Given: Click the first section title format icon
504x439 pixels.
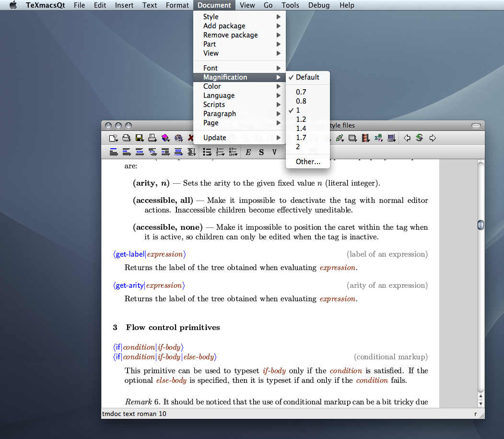Looking at the screenshot, I should pyautogui.click(x=114, y=152).
